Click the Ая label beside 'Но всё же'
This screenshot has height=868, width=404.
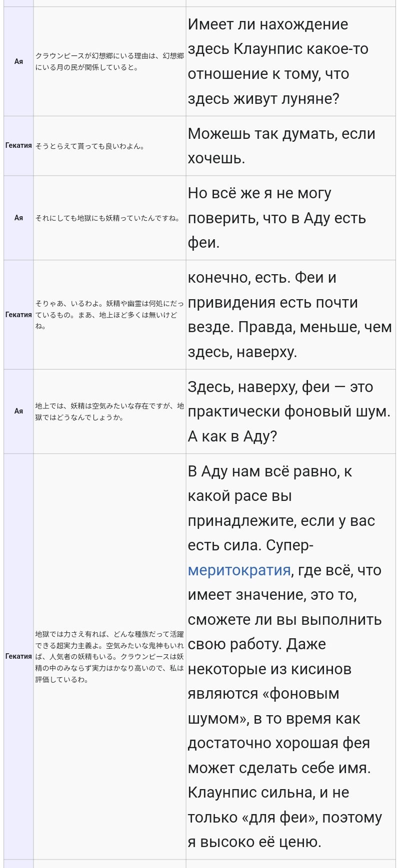pos(18,218)
